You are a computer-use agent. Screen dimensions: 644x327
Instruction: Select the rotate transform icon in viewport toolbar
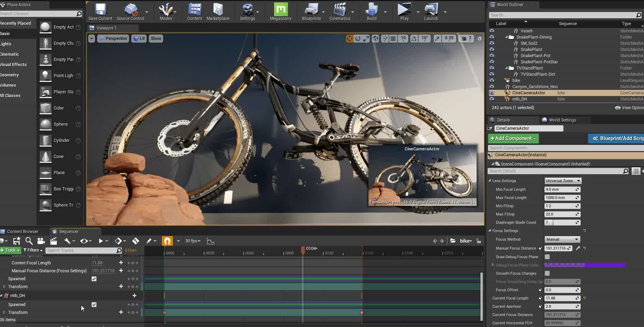(x=358, y=38)
